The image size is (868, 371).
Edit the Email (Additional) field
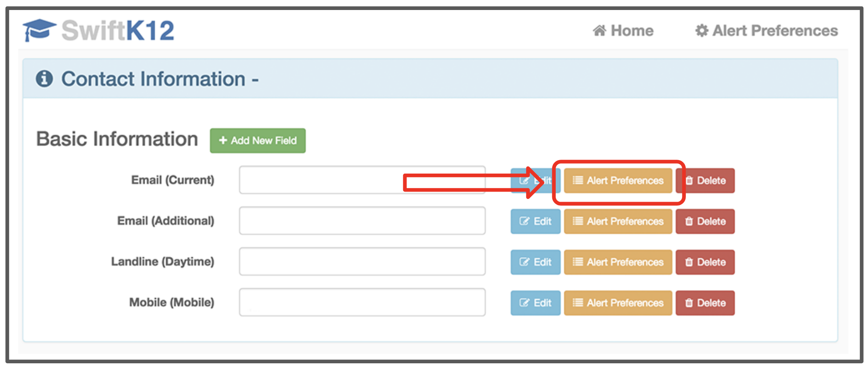point(535,221)
